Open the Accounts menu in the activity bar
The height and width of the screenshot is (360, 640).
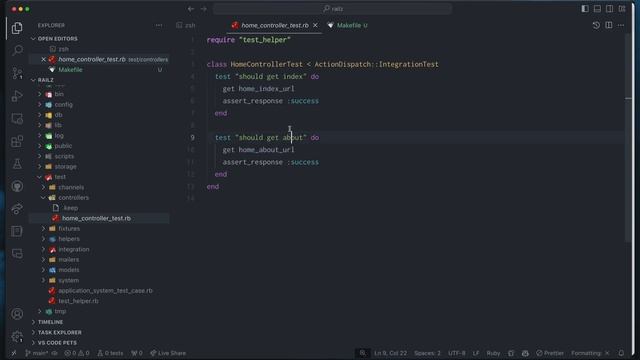click(17, 314)
